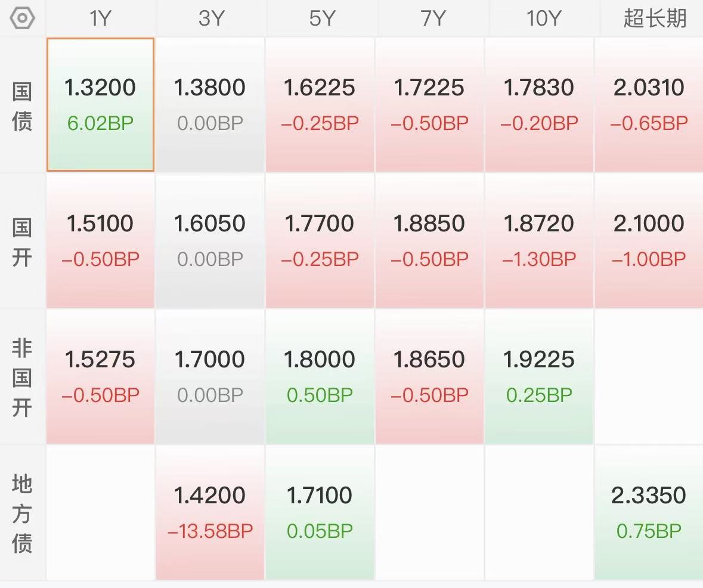Click the 国债 超长期 cell 2.0310

click(x=649, y=105)
